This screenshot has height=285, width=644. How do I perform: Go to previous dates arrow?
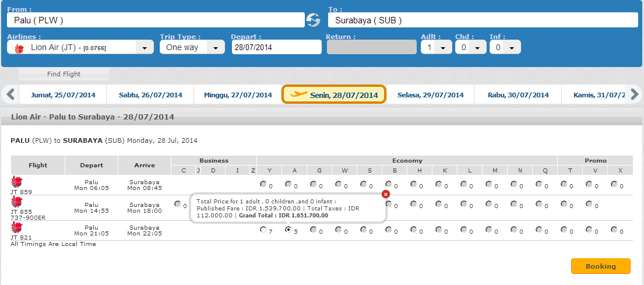point(10,94)
